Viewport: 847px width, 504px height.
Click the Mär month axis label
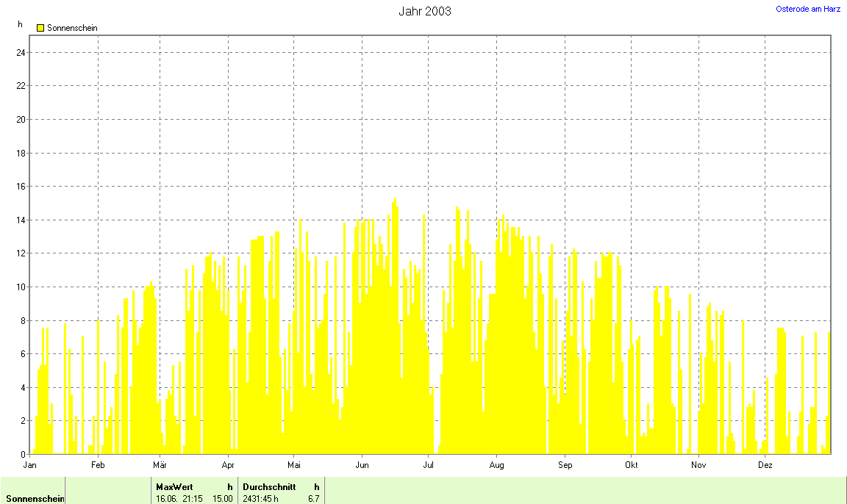click(160, 465)
